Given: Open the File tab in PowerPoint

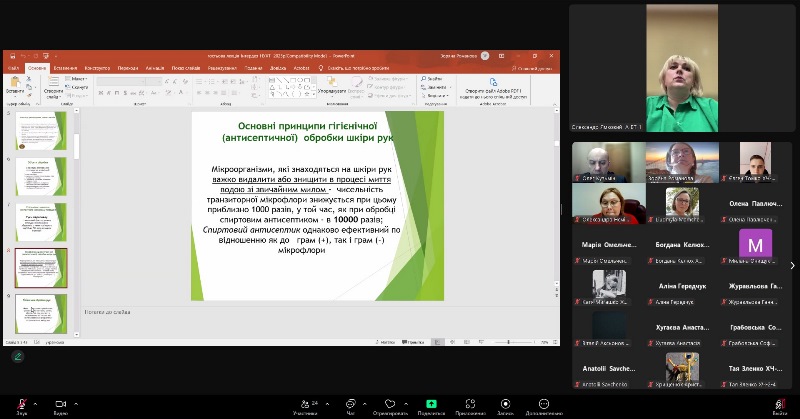Looking at the screenshot, I should click(x=13, y=67).
